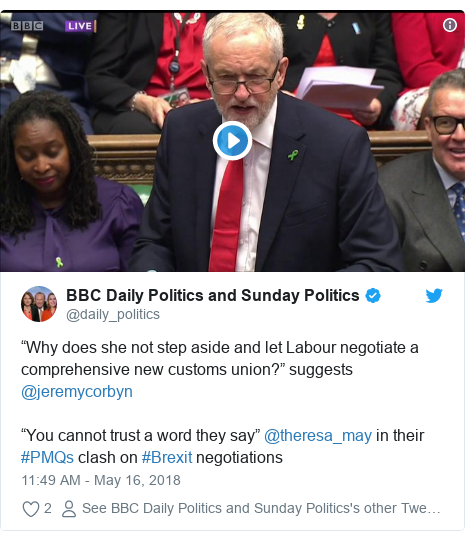Open the #Brexit hashtag
Screen dimensions: 465x541
pyautogui.click(x=167, y=458)
